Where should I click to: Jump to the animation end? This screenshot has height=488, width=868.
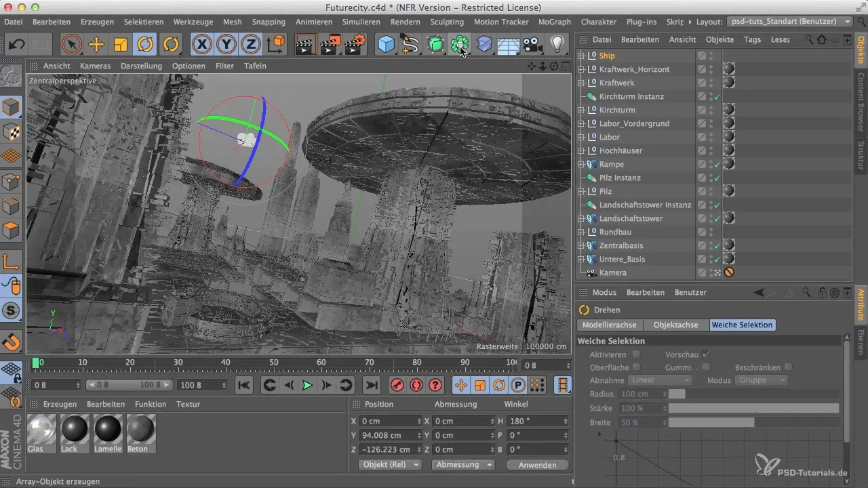[371, 385]
